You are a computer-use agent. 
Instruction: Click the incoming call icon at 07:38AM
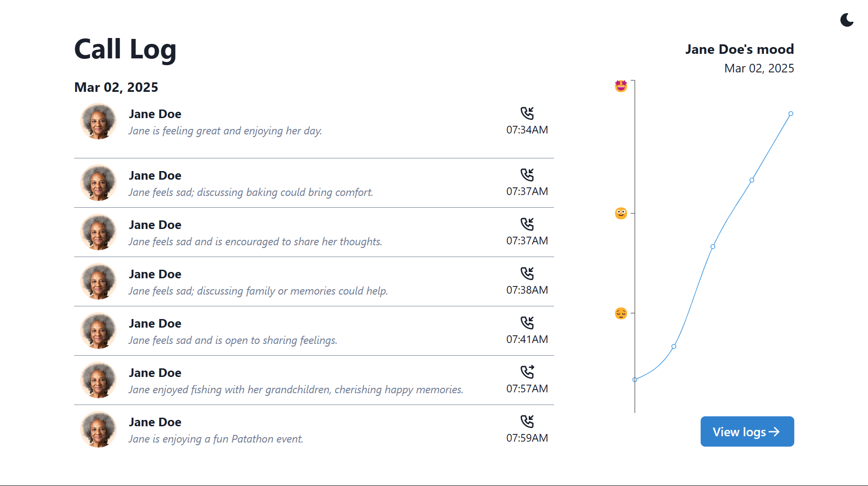(x=527, y=273)
